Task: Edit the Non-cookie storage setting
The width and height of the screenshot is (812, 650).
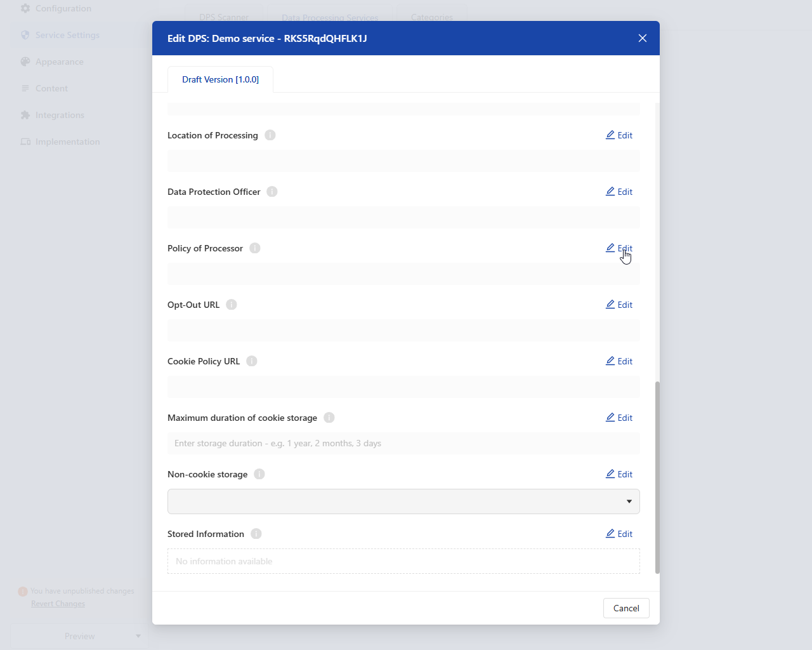Action: click(x=619, y=474)
